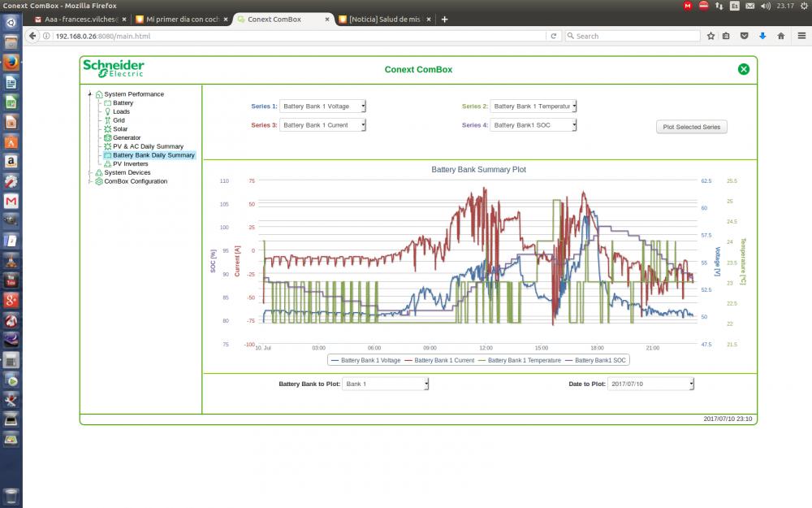812x508 pixels.
Task: Click the Firefox Search field
Action: 633,36
